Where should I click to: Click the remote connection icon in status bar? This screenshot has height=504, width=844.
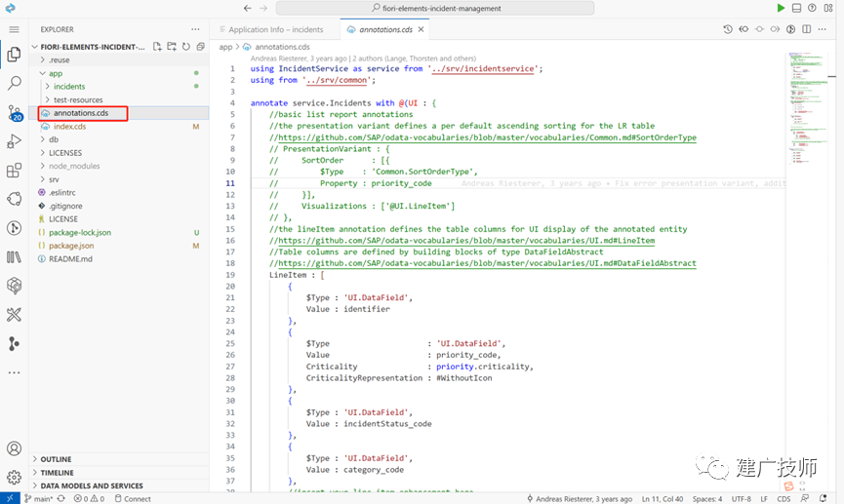(x=10, y=498)
